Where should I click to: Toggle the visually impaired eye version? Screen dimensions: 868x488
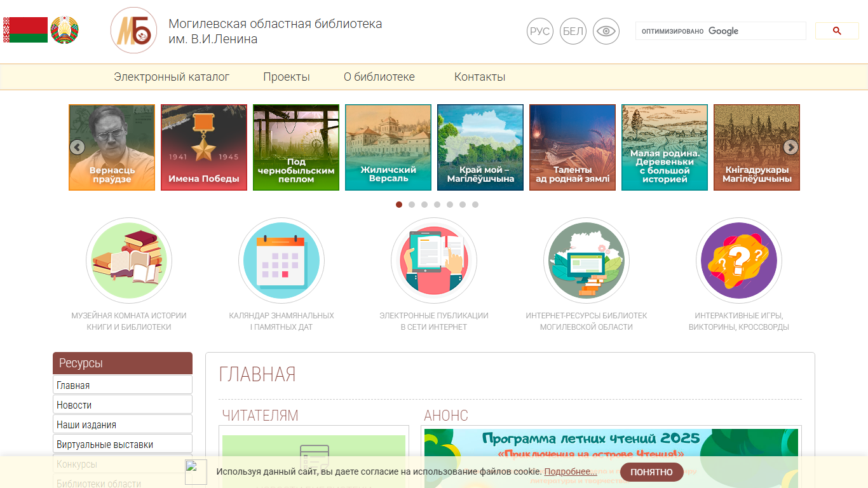tap(606, 31)
